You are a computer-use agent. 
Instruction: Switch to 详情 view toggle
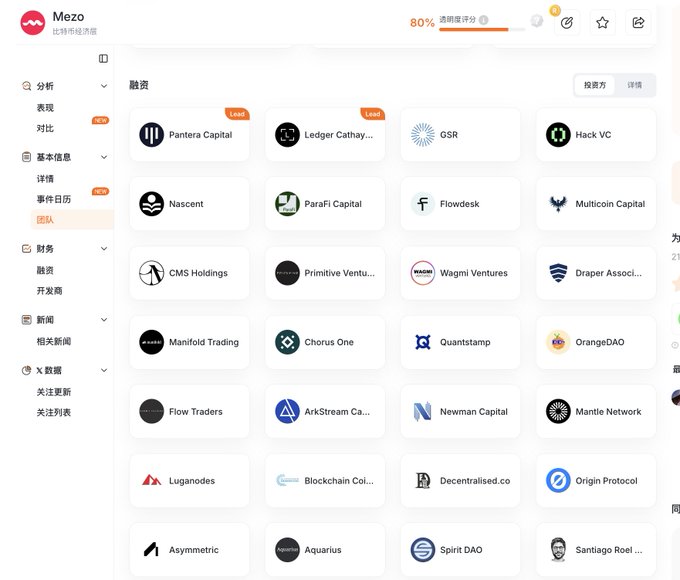point(634,85)
